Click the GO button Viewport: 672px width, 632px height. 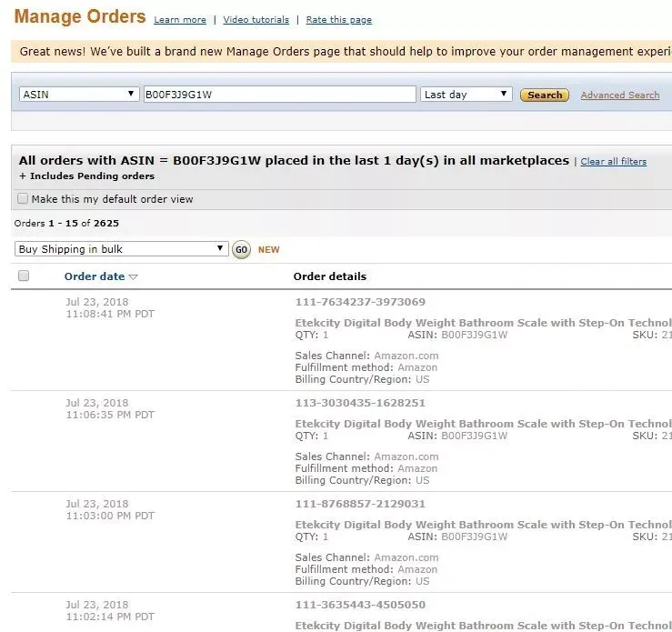(x=241, y=249)
